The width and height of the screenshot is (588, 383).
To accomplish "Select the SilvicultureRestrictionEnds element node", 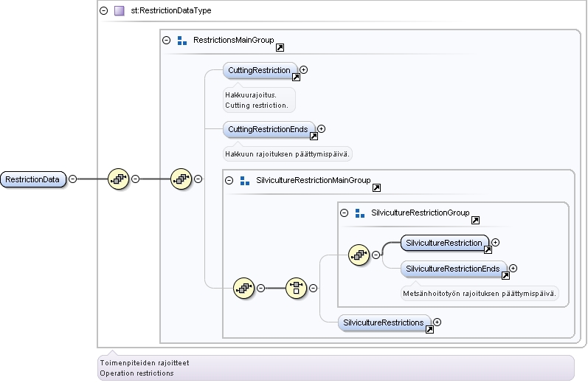I will 454,269.
